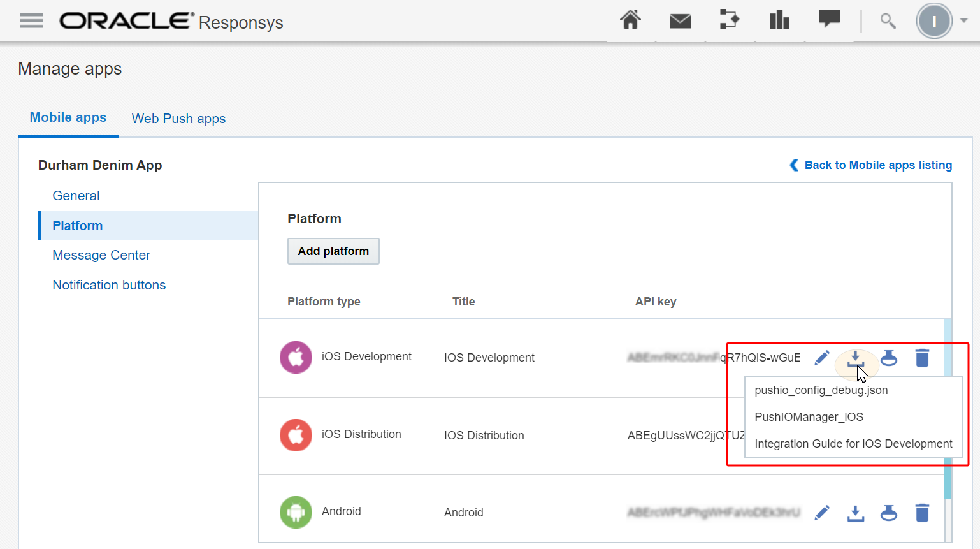Delete the iOS Development platform
Viewport: 980px width, 549px height.
point(922,358)
